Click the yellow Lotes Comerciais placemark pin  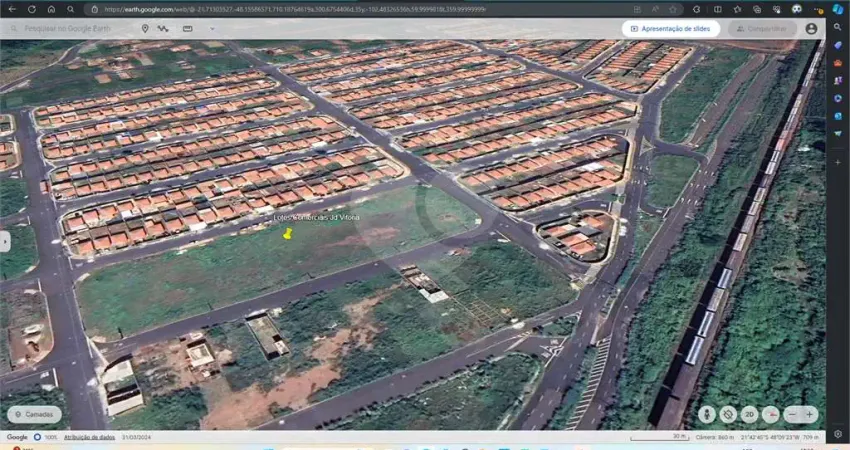click(x=288, y=233)
